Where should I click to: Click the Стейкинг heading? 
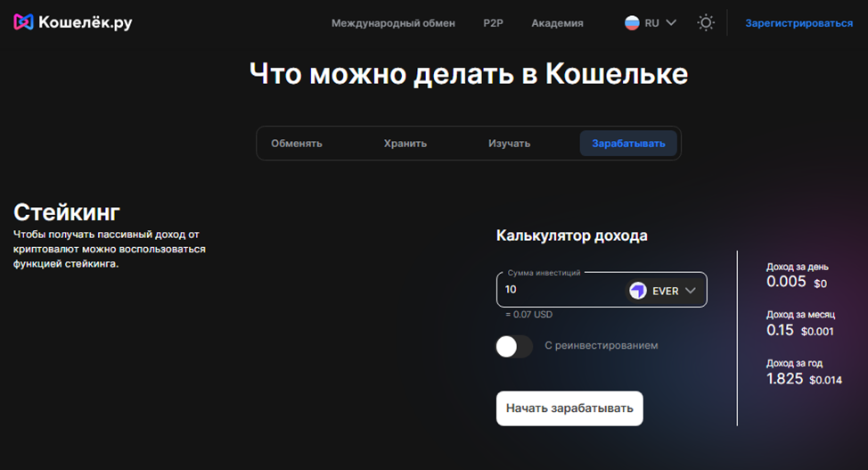pyautogui.click(x=67, y=212)
